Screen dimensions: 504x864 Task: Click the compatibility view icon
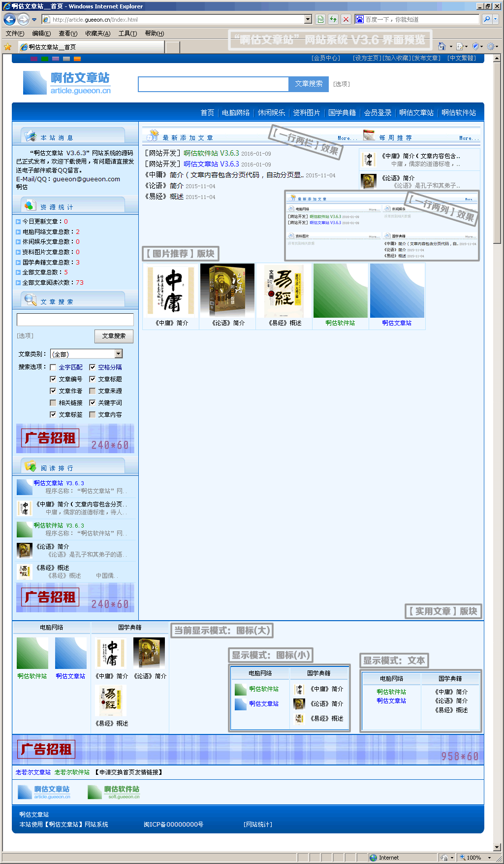320,19
